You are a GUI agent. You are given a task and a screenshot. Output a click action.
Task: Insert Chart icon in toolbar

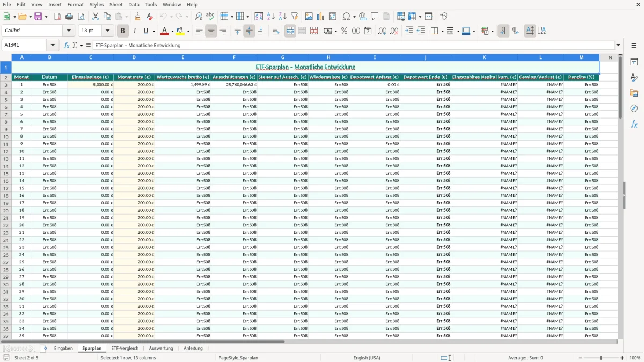click(321, 17)
